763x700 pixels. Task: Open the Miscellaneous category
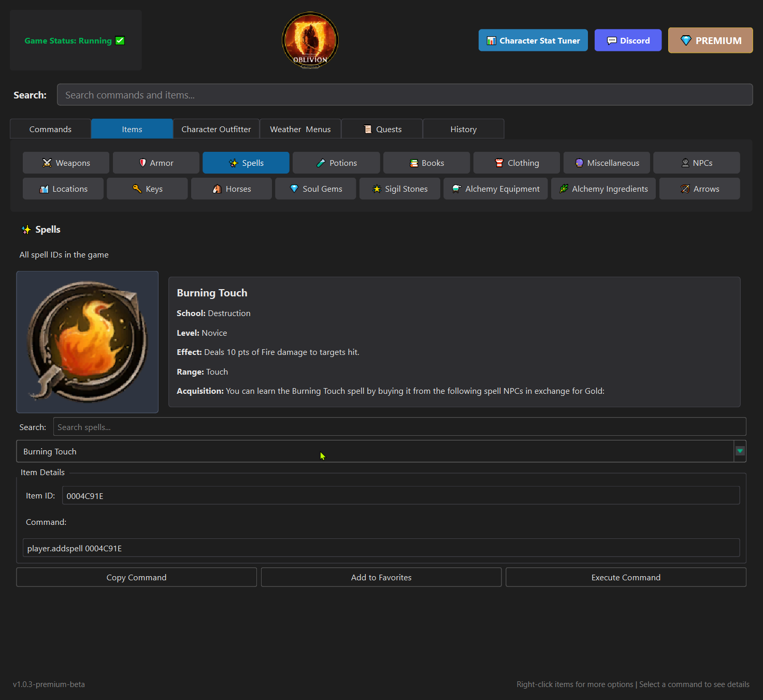pos(607,163)
